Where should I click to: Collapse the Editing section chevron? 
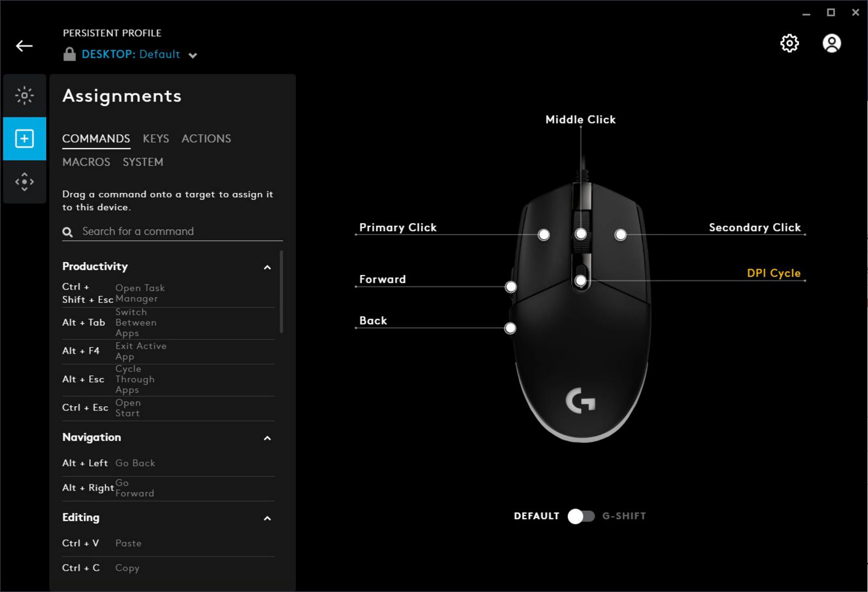pyautogui.click(x=267, y=518)
